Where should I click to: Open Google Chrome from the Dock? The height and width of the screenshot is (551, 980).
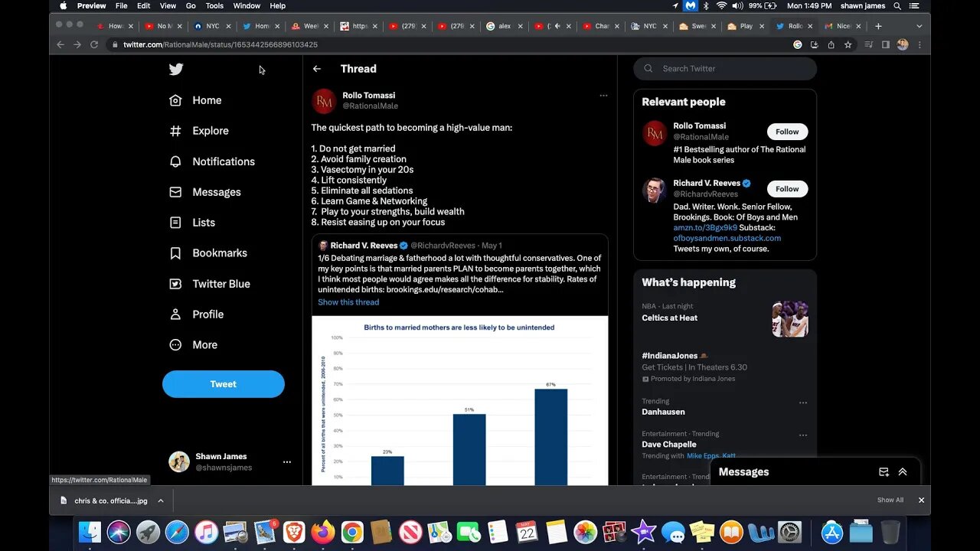[352, 532]
